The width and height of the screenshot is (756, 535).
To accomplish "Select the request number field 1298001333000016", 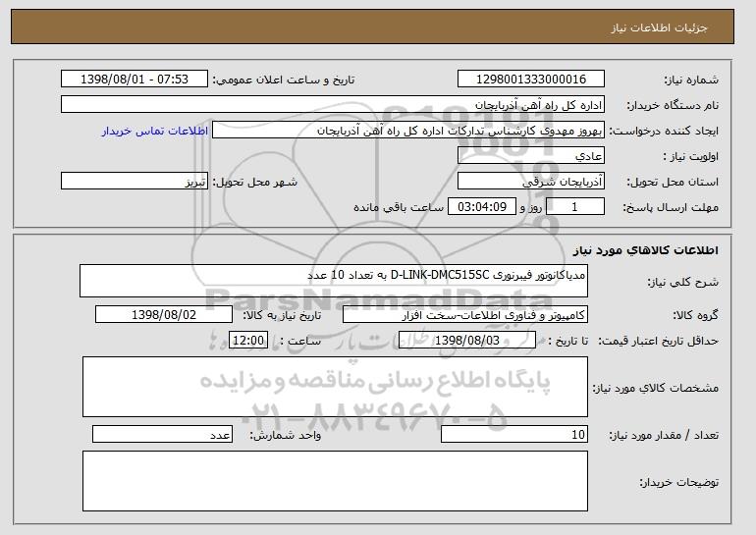I will click(531, 80).
